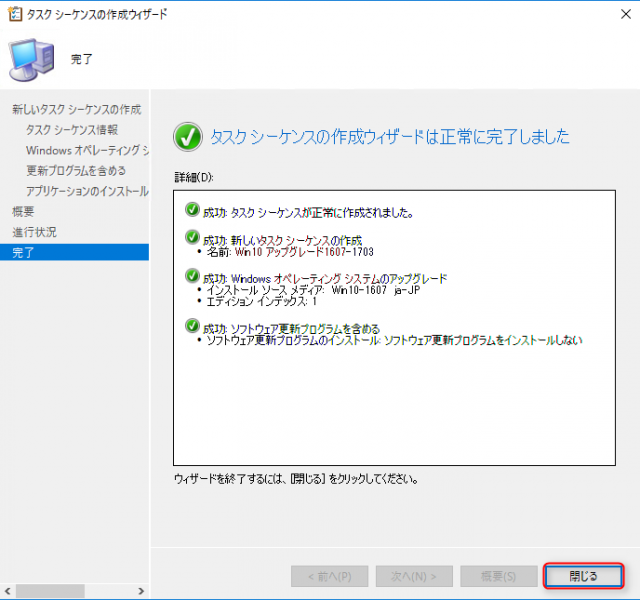Open the タスク シーケンス情報 step
The width and height of the screenshot is (640, 600).
point(72,130)
